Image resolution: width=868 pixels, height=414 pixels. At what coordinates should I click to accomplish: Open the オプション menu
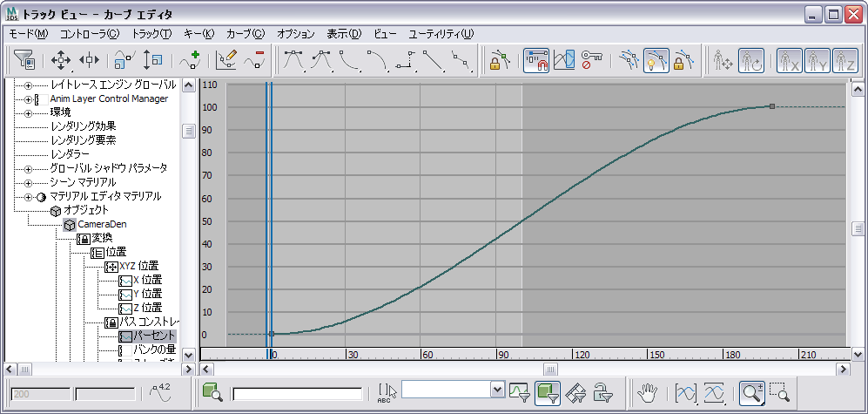pyautogui.click(x=296, y=34)
